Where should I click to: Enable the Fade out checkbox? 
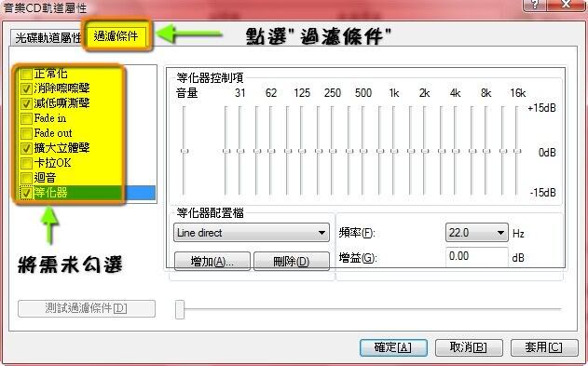(x=26, y=133)
